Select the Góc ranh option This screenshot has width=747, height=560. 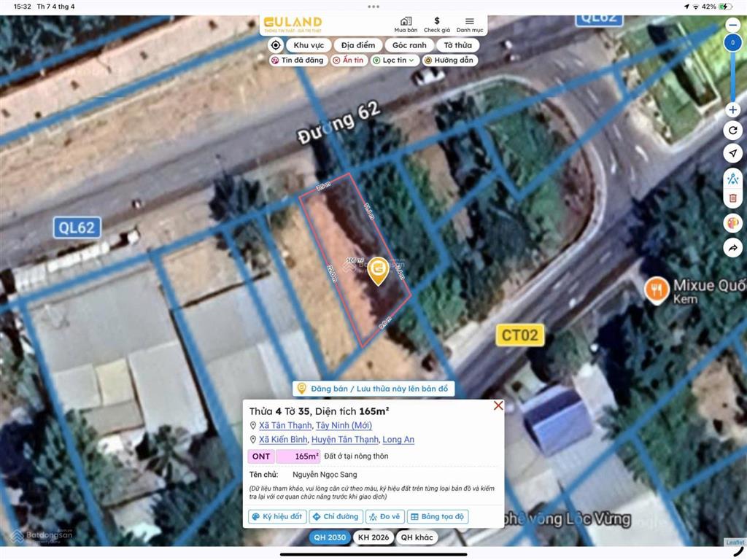(409, 45)
